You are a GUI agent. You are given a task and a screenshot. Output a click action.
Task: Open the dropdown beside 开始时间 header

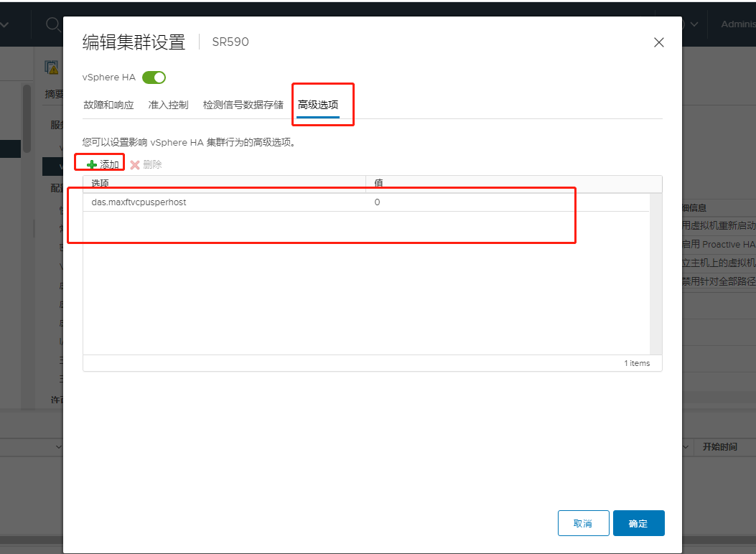[686, 446]
